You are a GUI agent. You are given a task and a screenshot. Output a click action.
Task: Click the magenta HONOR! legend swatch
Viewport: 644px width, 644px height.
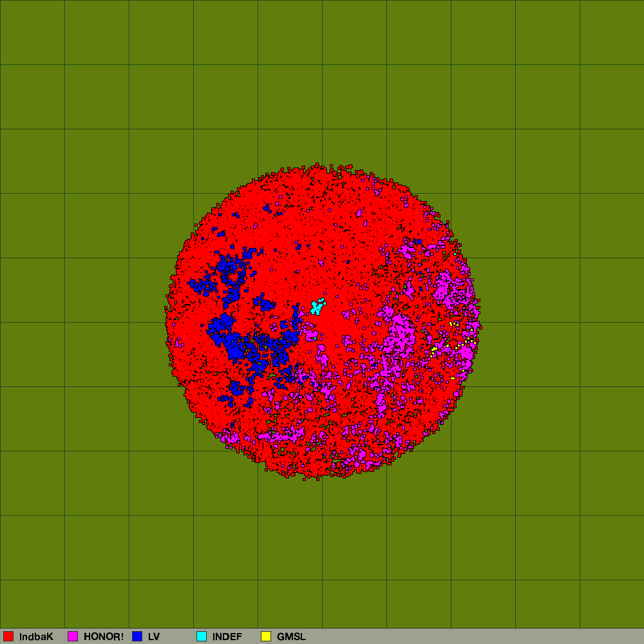click(73, 636)
